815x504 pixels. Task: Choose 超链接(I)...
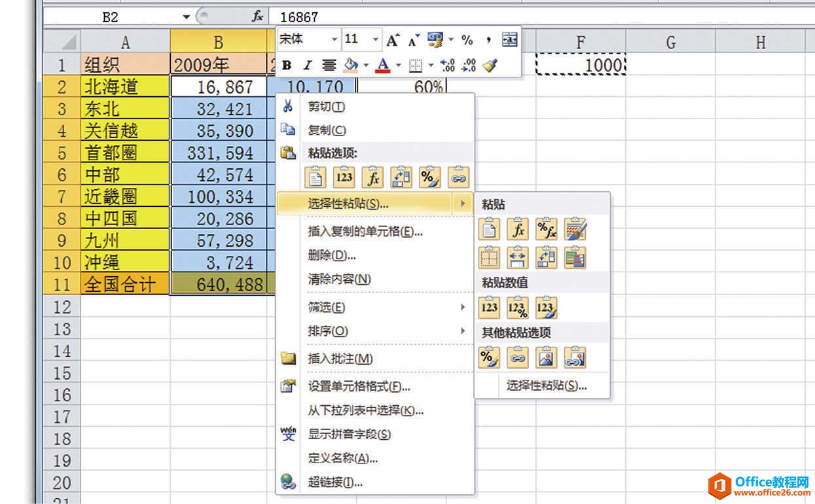tap(374, 482)
